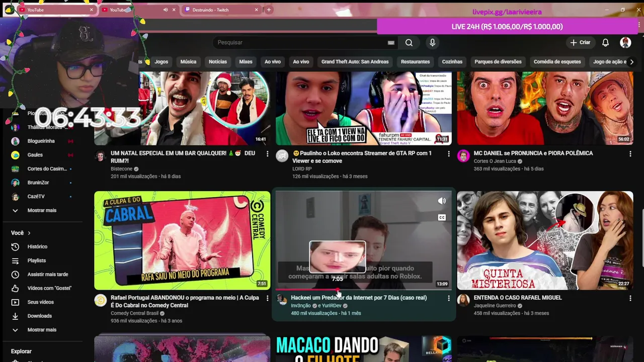Open Hackeei um Predador da Internet title
This screenshot has height=362, width=644.
click(x=359, y=298)
